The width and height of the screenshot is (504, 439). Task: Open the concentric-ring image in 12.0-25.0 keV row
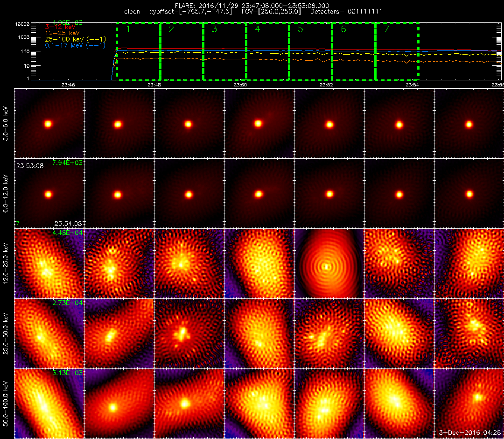329,263
